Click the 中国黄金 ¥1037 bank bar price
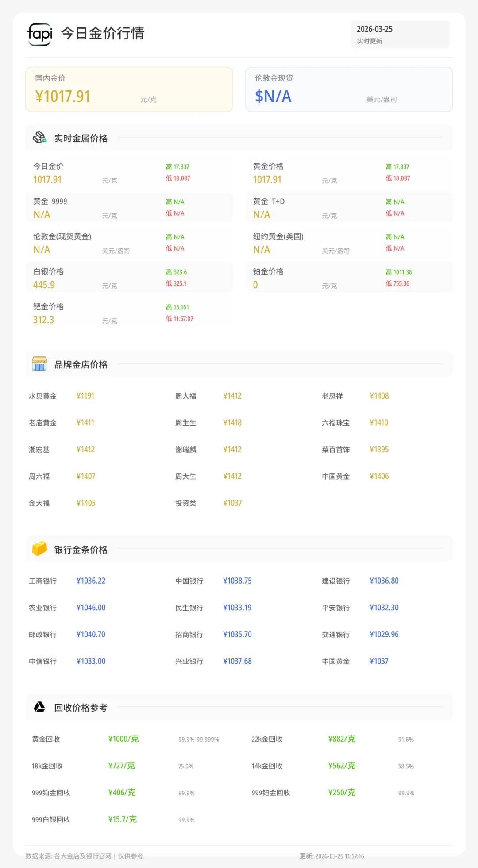 tap(379, 661)
